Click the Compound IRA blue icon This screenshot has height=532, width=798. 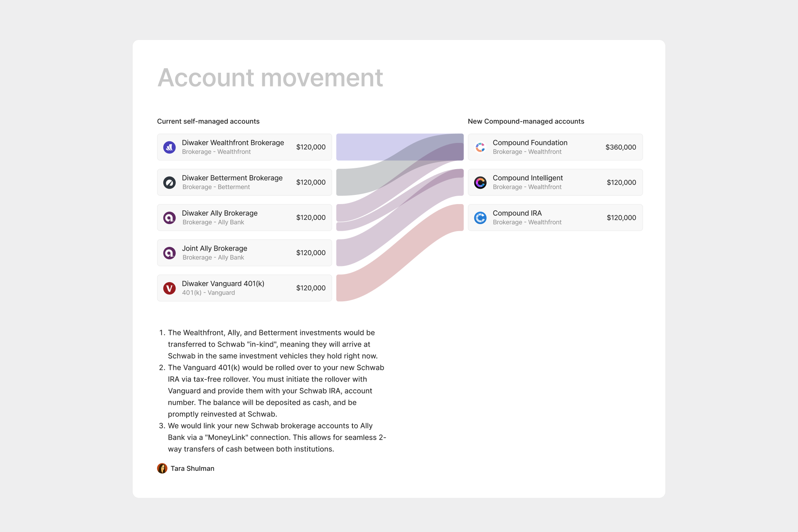(x=480, y=218)
